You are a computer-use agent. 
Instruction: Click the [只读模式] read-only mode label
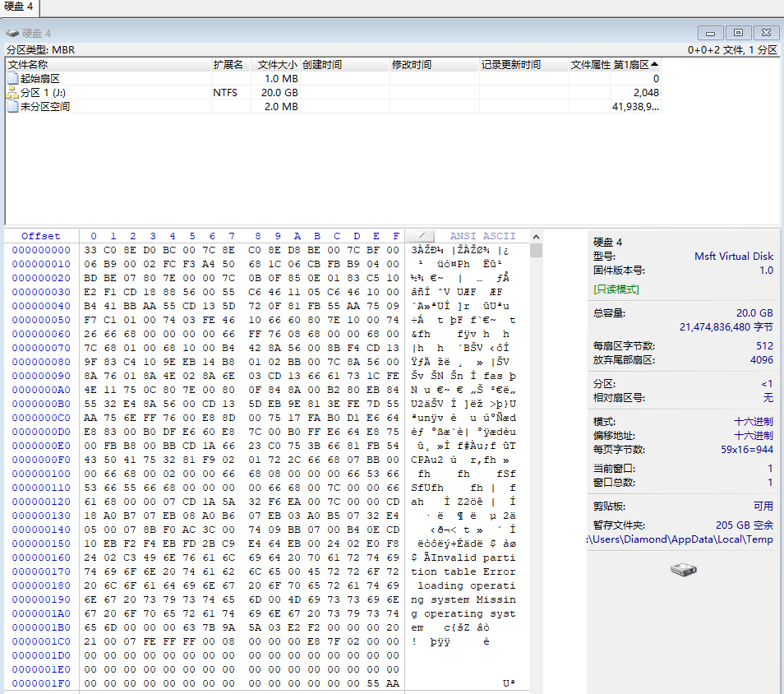pyautogui.click(x=616, y=289)
